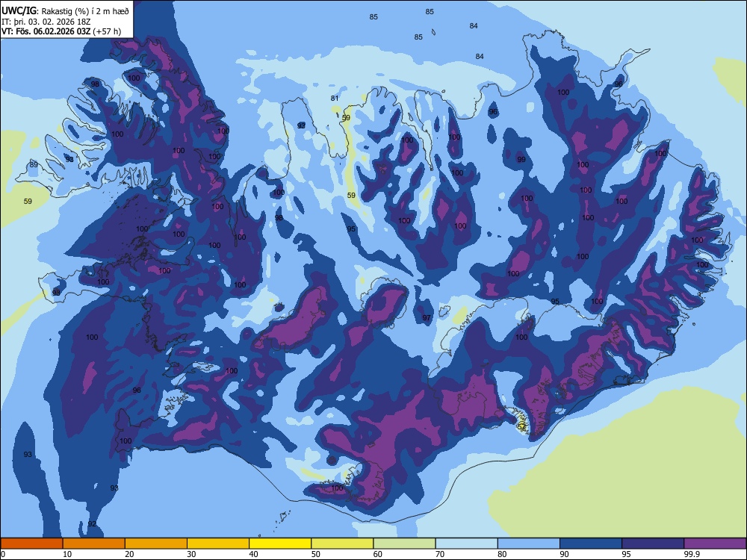
Task: Select the light blue 80–90 legend swatch
Action: [x=529, y=544]
